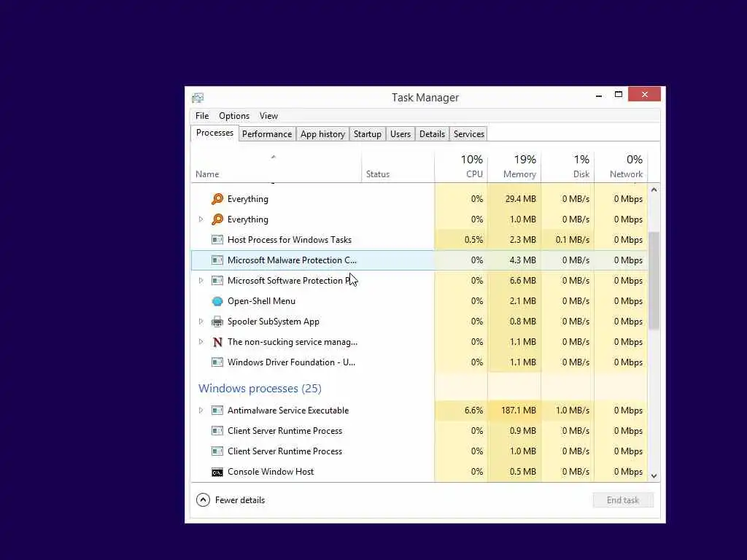The width and height of the screenshot is (747, 560).
Task: Select the Open-Shell Menu process name
Action: click(x=261, y=301)
